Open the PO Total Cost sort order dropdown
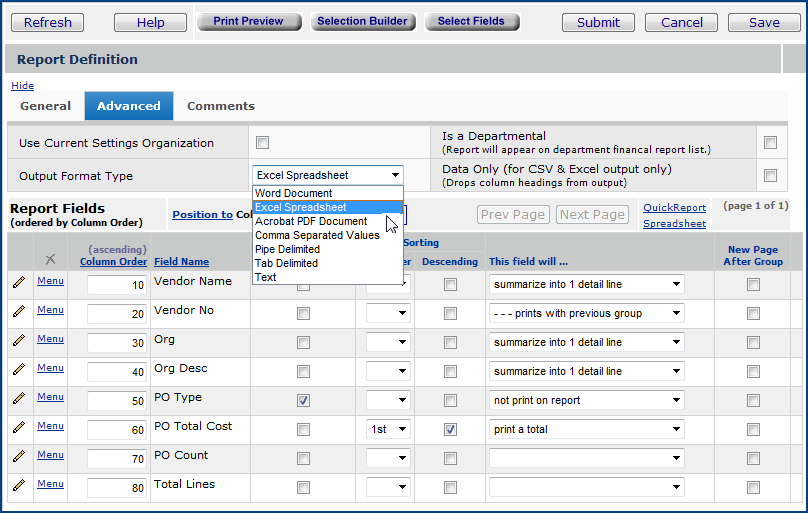This screenshot has height=513, width=808. click(x=388, y=429)
